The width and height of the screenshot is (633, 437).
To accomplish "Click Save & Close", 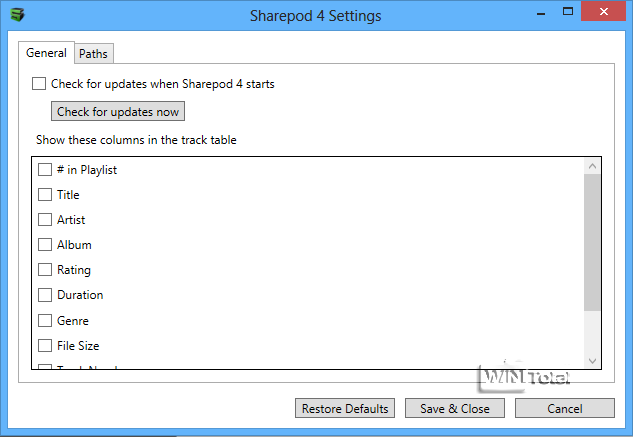I will coord(455,408).
